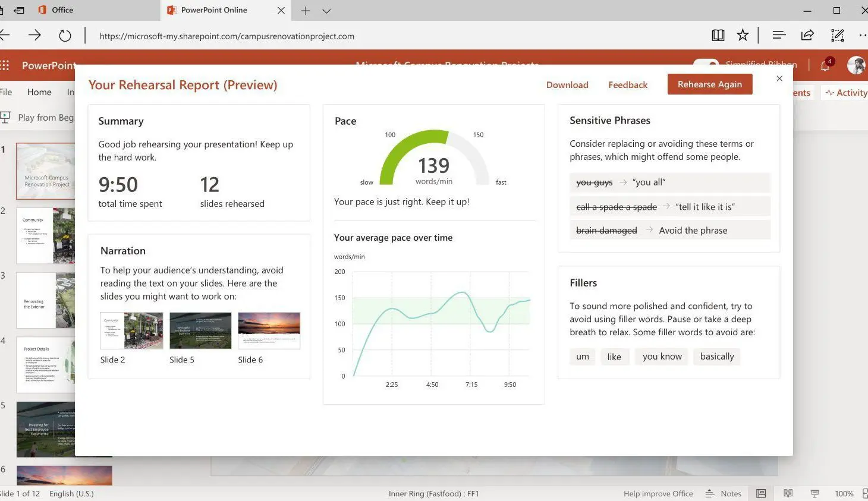Click the browser forward arrow
This screenshot has width=868, height=501.
tap(34, 36)
